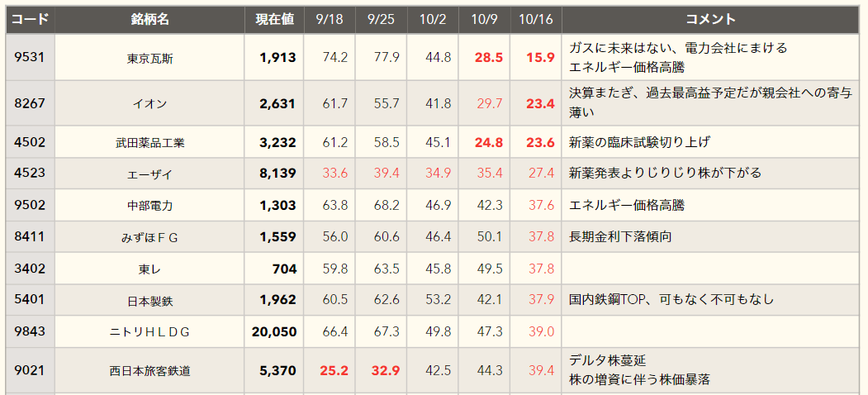Click the 39.0 value
This screenshot has width=868, height=395.
542,332
